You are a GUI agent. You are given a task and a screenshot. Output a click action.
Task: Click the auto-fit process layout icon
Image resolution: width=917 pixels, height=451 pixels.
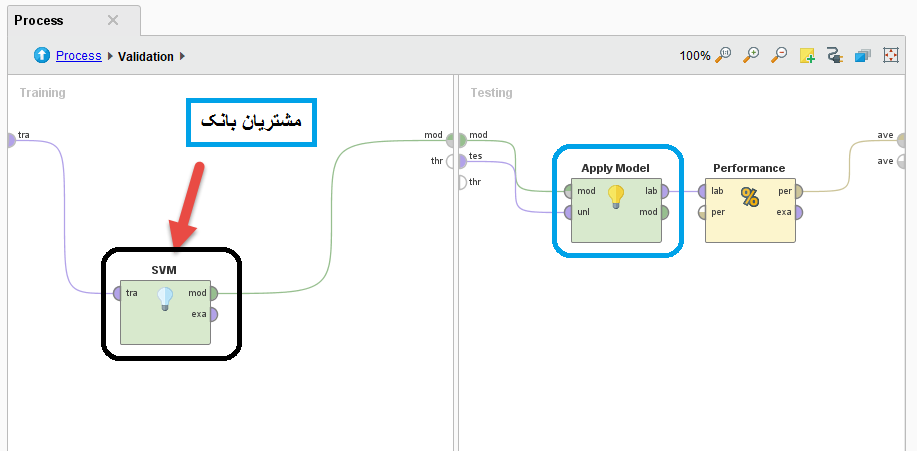click(890, 56)
